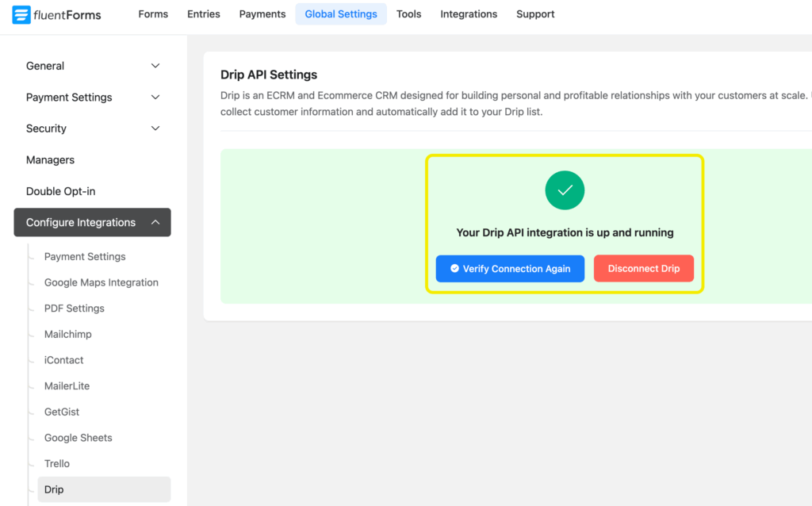This screenshot has width=812, height=506.
Task: Open the Trello integration page
Action: point(56,463)
